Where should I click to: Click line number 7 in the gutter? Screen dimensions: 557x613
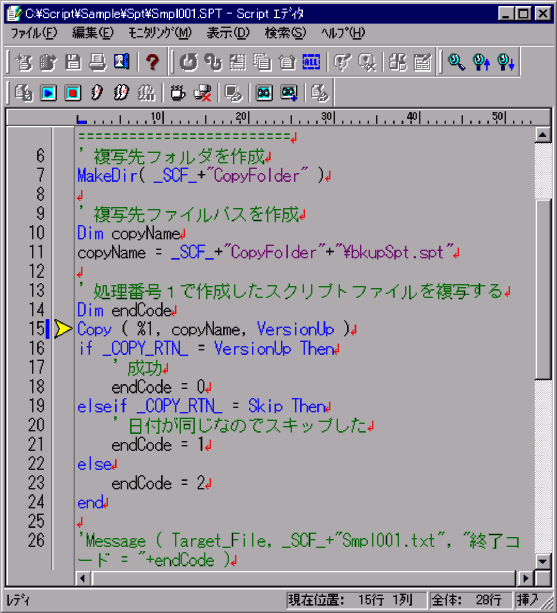pyautogui.click(x=41, y=175)
